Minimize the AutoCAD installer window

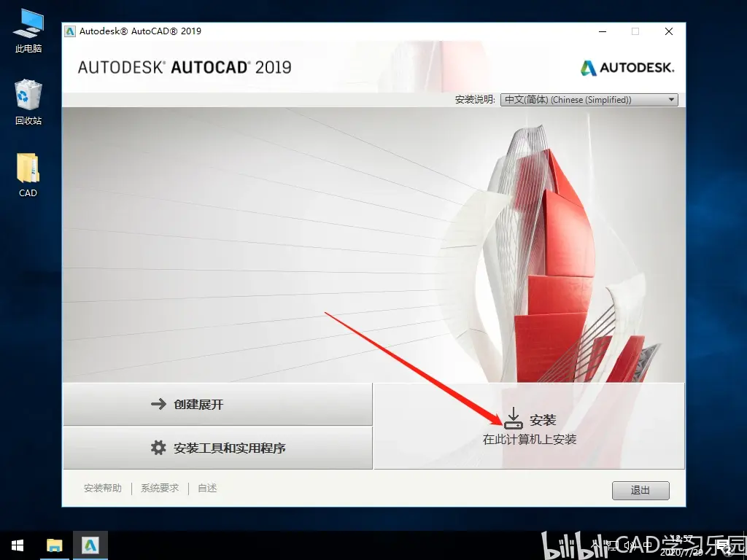pyautogui.click(x=603, y=31)
